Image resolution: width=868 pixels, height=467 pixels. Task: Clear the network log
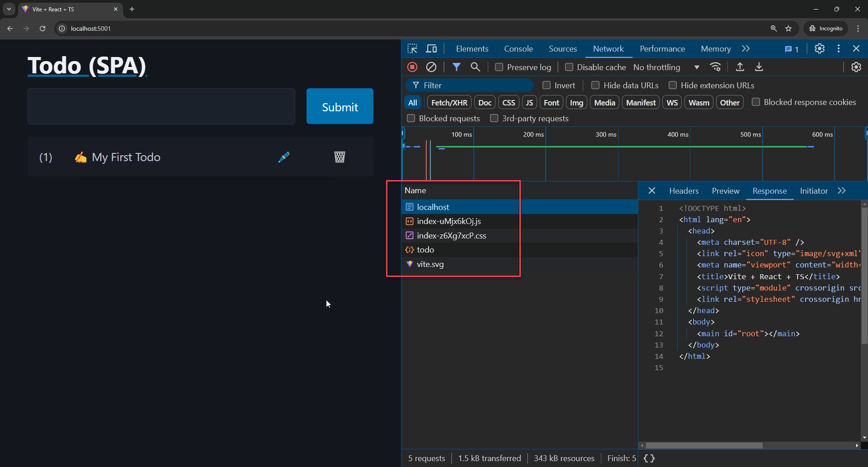(432, 67)
